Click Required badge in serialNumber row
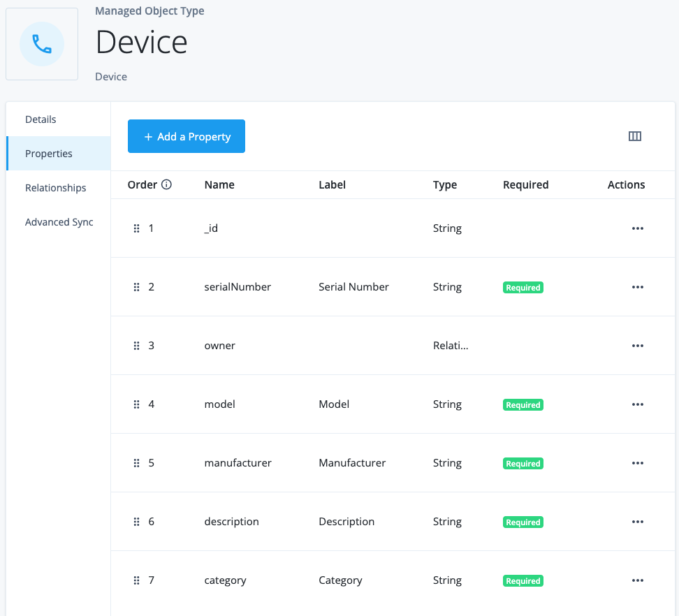This screenshot has height=616, width=679. coord(523,288)
